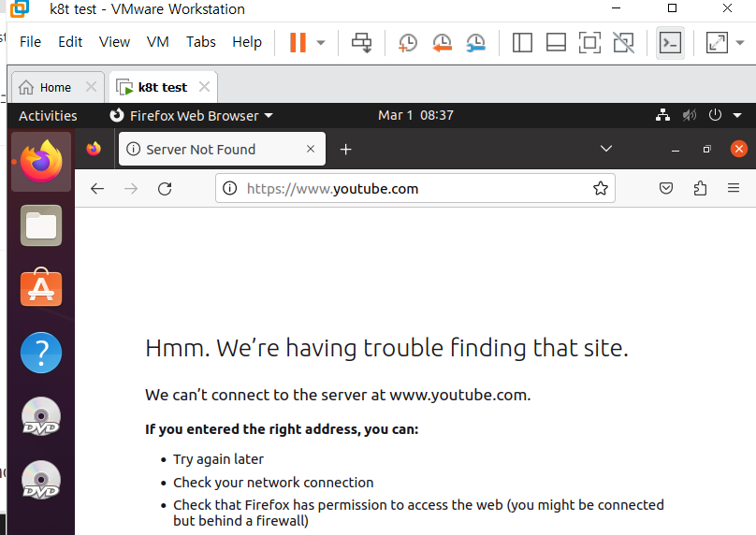Toggle the VMware library sidebar panel icon
Viewport: 756px width, 535px height.
tap(522, 42)
